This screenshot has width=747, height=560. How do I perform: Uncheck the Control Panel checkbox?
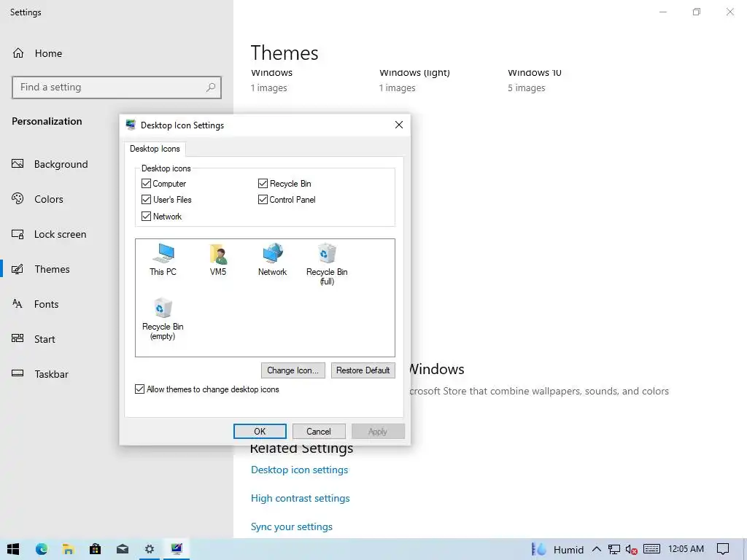pyautogui.click(x=263, y=200)
